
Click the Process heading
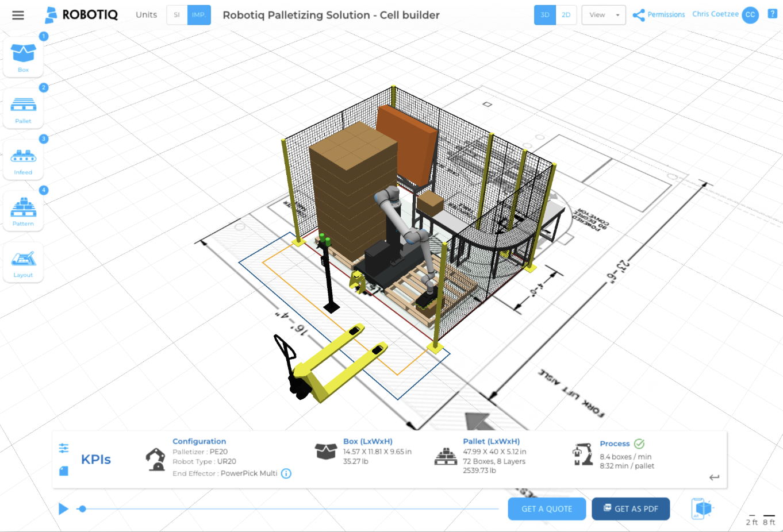click(x=615, y=444)
